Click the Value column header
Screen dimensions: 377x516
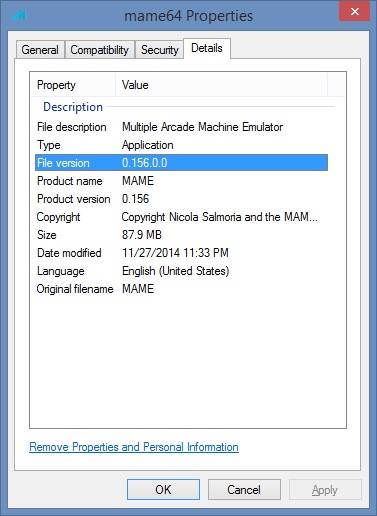[x=221, y=85]
